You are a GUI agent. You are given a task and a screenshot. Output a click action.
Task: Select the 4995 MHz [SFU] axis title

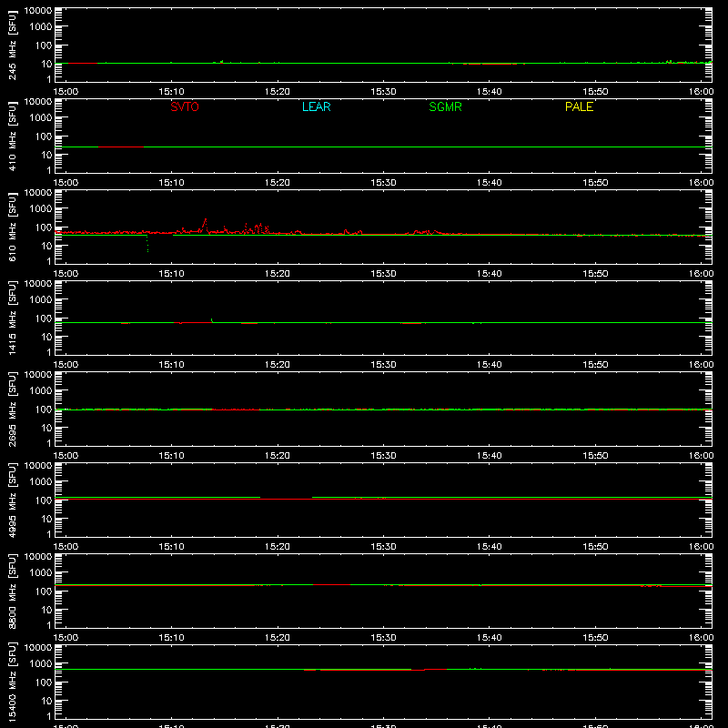click(x=12, y=500)
